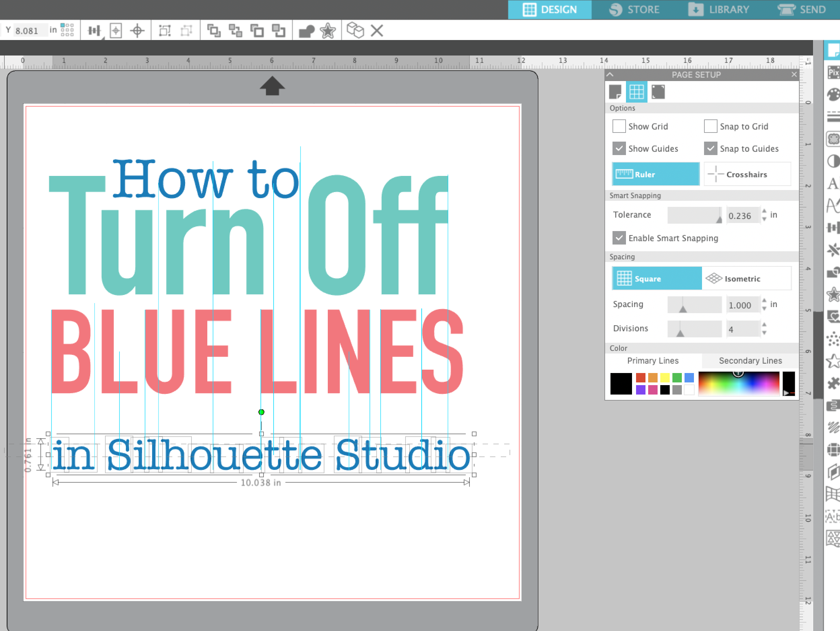
Task: Enable the Snap to Grid checkbox
Action: click(710, 126)
